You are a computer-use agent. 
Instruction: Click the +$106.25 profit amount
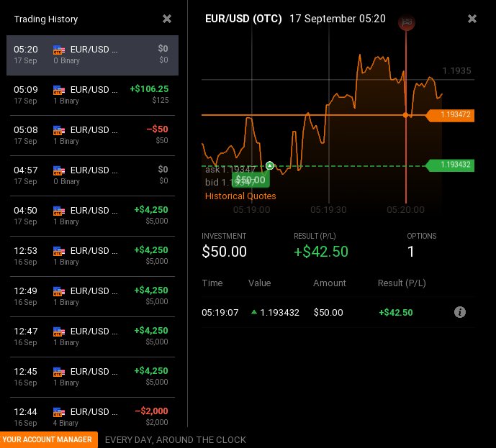coord(149,89)
